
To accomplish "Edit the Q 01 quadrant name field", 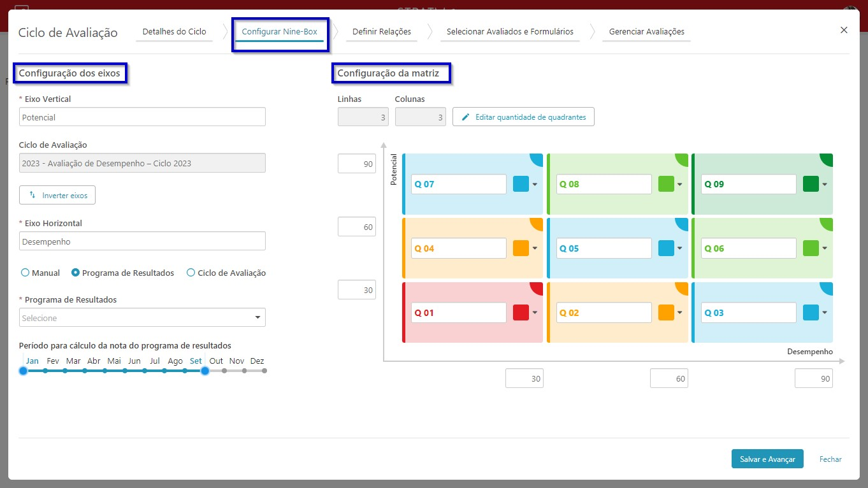I will point(459,313).
